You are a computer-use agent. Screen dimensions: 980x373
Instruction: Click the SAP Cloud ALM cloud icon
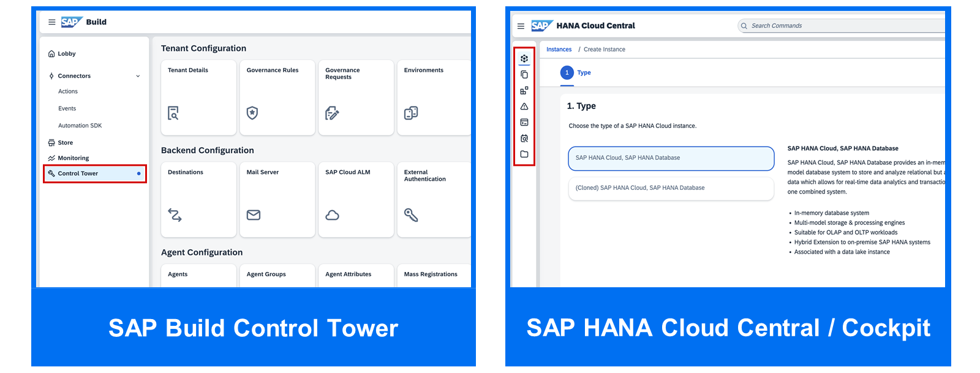point(332,215)
